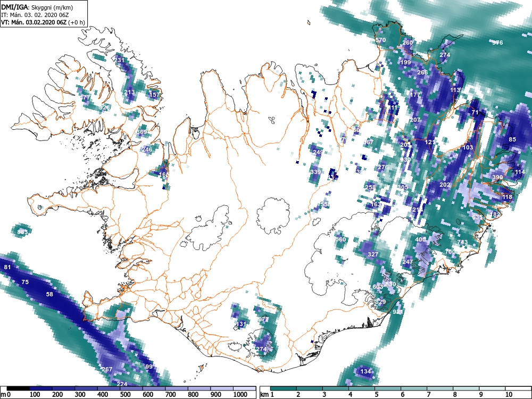Viewport: 532px width, 399px height.
Task: Click visibility value 921 on the map
Action: pyautogui.click(x=397, y=312)
